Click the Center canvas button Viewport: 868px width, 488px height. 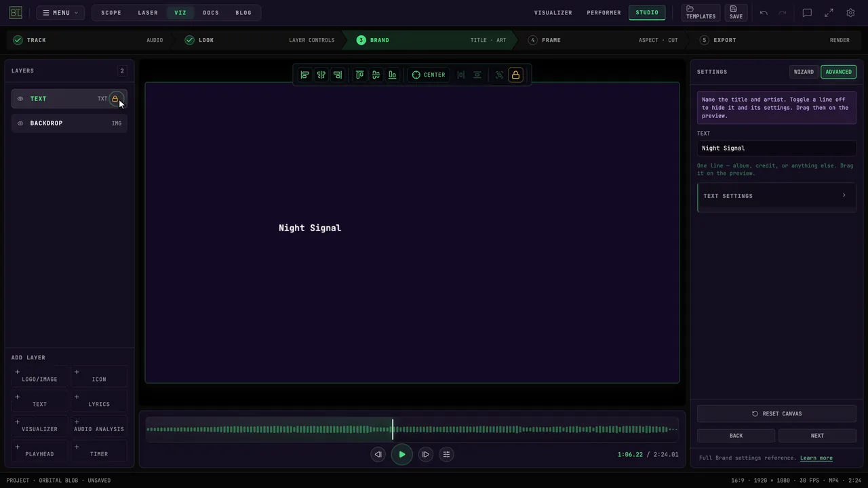coord(429,75)
